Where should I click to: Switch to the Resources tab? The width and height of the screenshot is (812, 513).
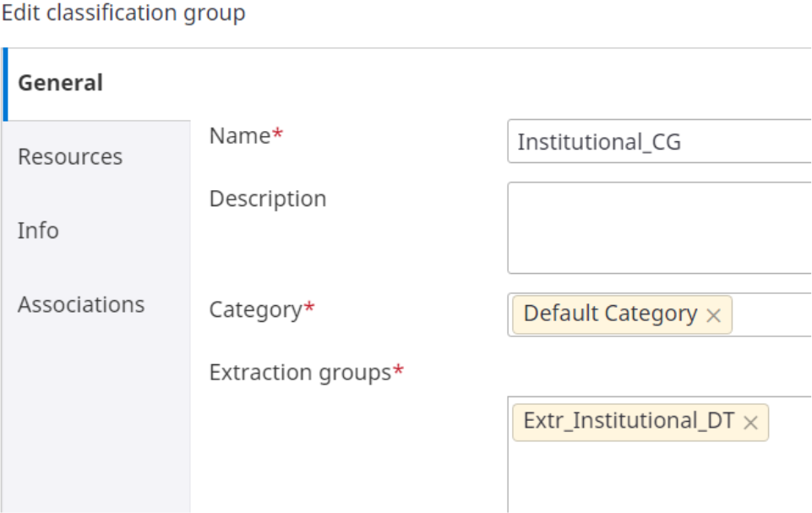coord(70,156)
